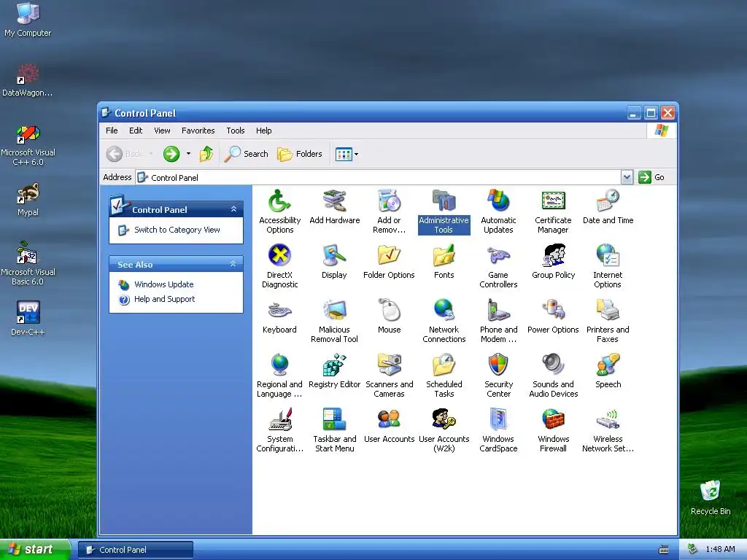Open the Tools menu
The image size is (747, 560).
pyautogui.click(x=236, y=131)
